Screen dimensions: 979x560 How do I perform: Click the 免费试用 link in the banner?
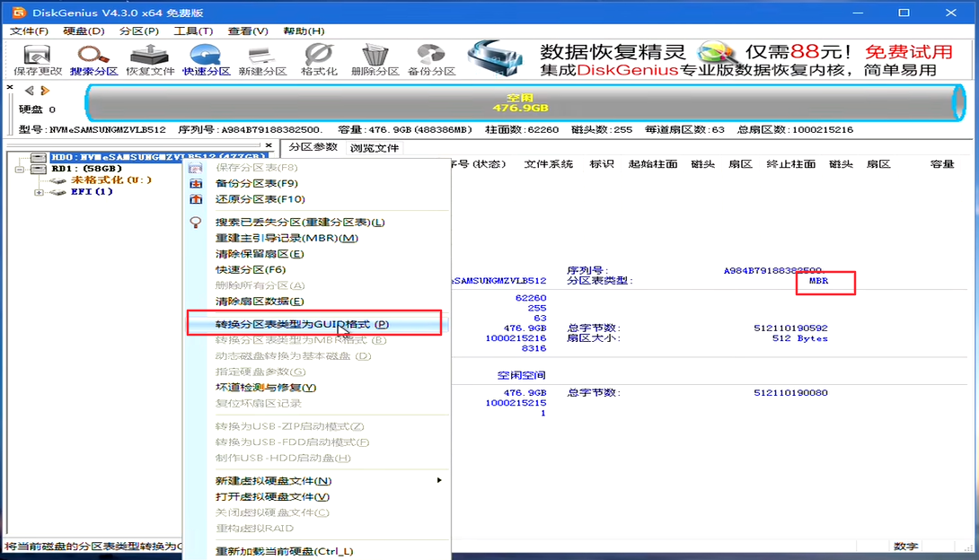click(908, 52)
